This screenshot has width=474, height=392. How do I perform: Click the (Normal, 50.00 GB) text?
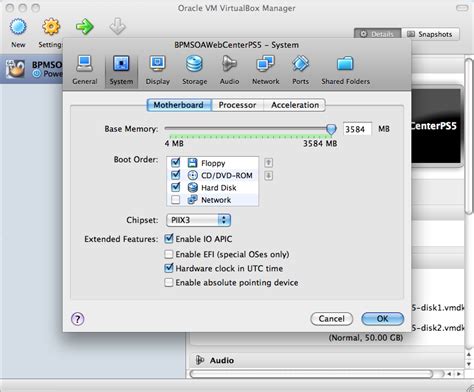pos(366,338)
